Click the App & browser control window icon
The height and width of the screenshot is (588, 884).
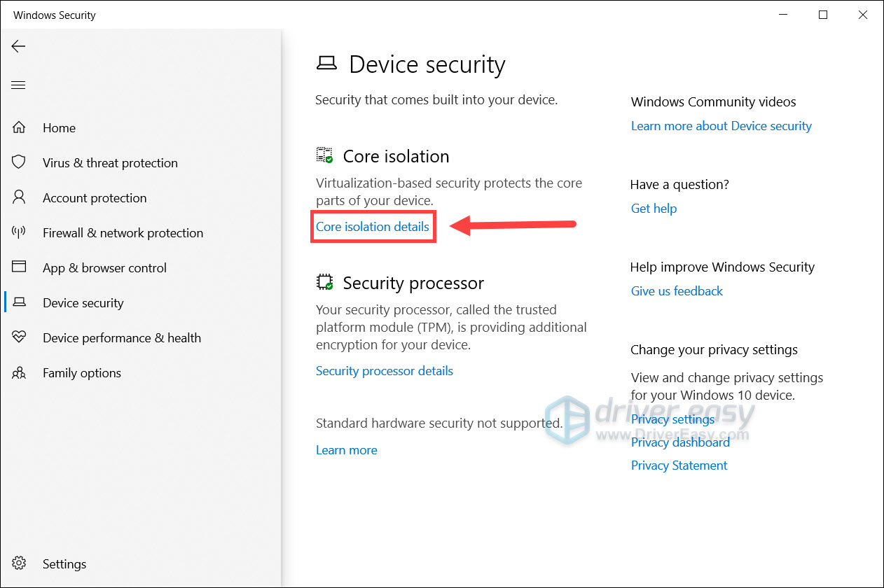click(19, 267)
